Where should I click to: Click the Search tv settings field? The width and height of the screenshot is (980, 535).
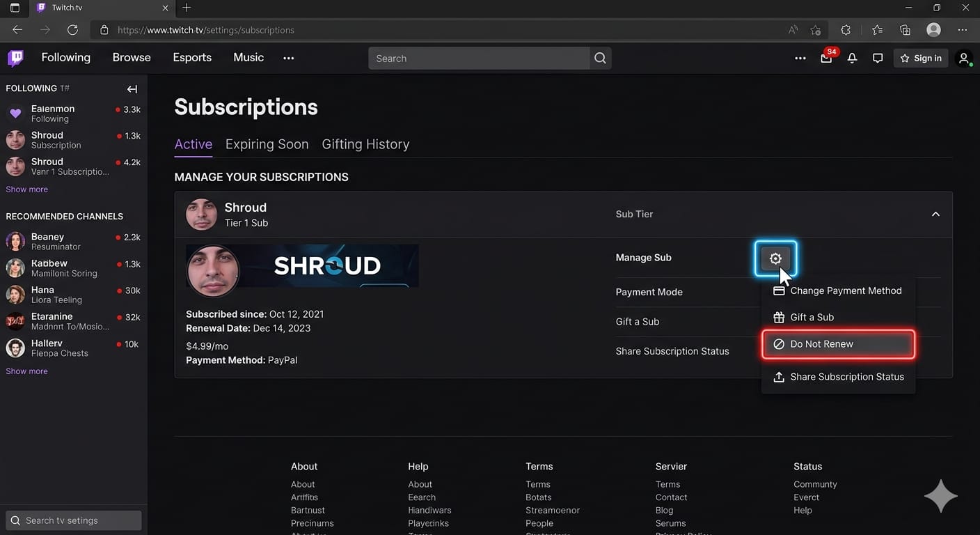click(x=74, y=520)
